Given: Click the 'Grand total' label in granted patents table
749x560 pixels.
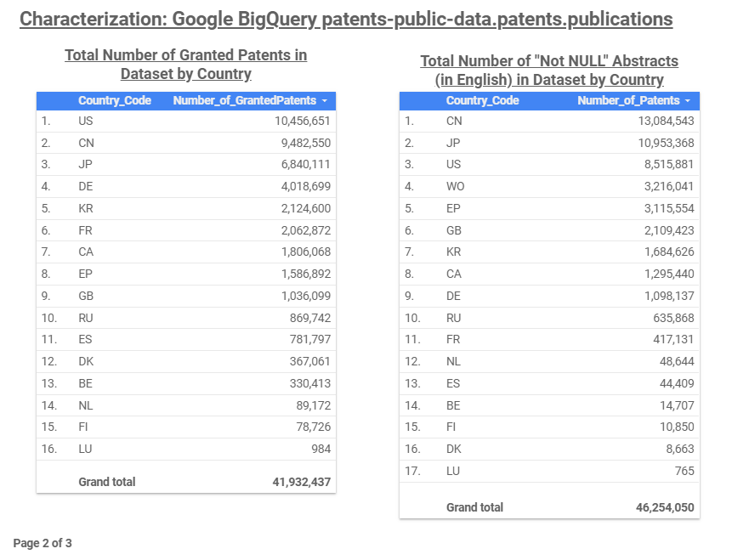Looking at the screenshot, I should [x=107, y=482].
